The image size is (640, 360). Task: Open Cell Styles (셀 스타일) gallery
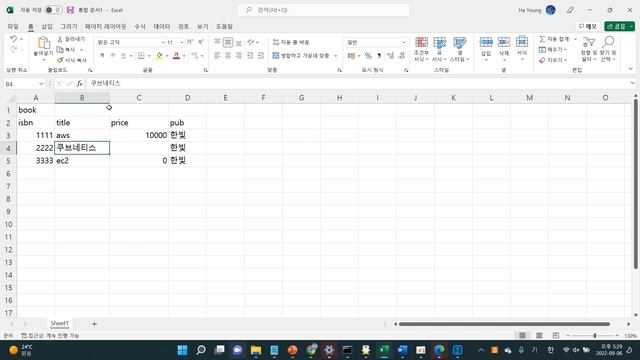[459, 49]
